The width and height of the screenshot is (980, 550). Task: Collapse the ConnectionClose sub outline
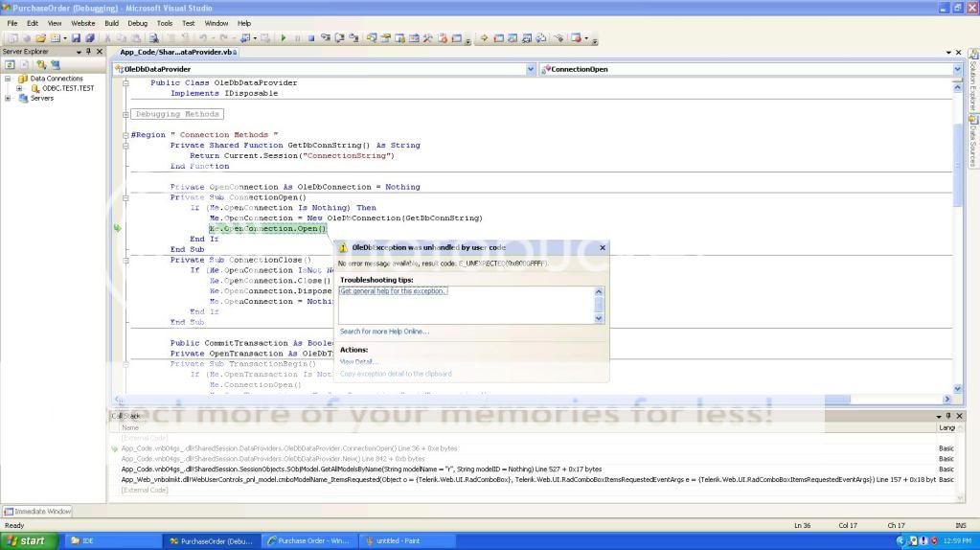coord(125,260)
